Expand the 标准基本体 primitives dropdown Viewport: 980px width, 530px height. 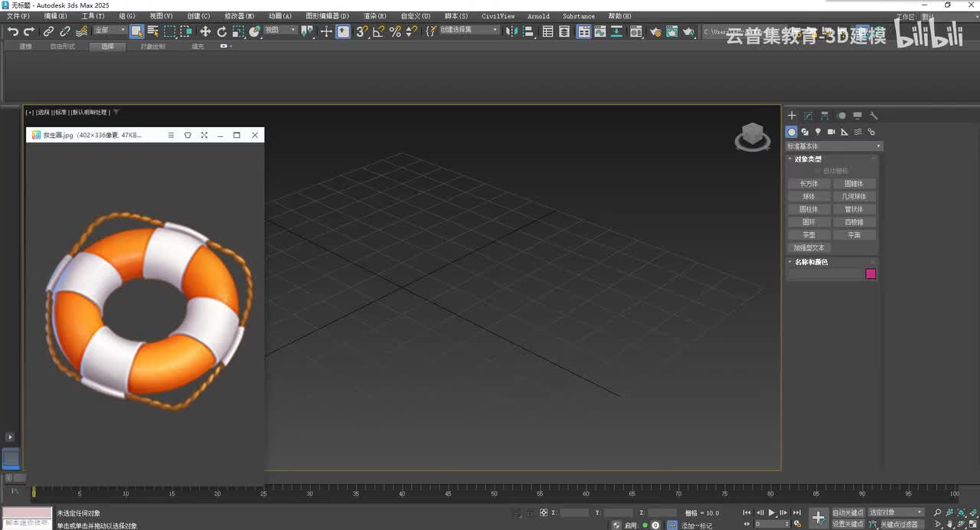tap(835, 146)
